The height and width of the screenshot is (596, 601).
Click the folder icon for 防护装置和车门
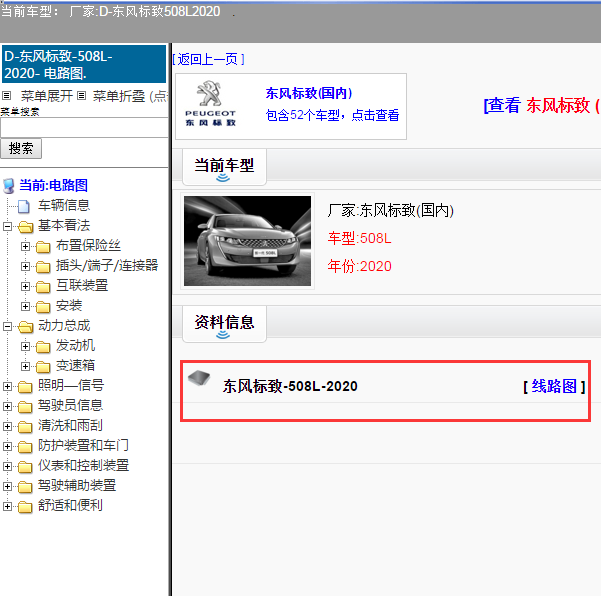(x=25, y=447)
